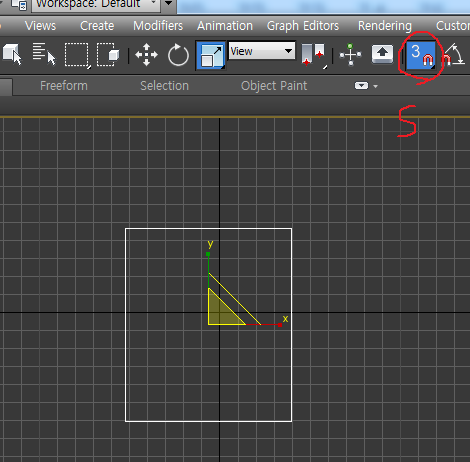The image size is (470, 462).
Task: Toggle the 3D Snaps magnet button
Action: point(421,56)
